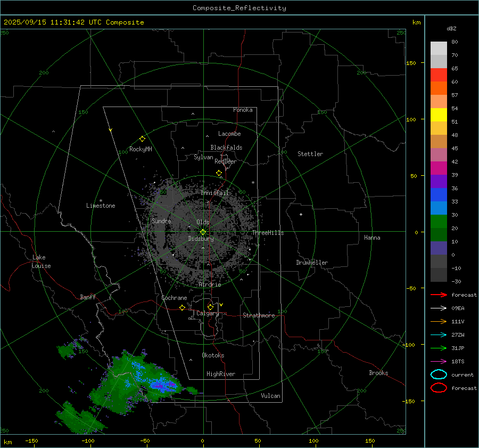Viewport: 479px width, 448px height.
Task: Click the yellow diamond marker below RedDeer label
Action: (219, 173)
